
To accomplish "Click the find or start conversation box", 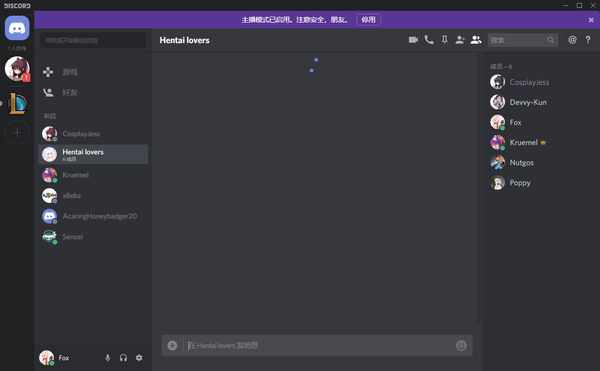I will [x=93, y=40].
